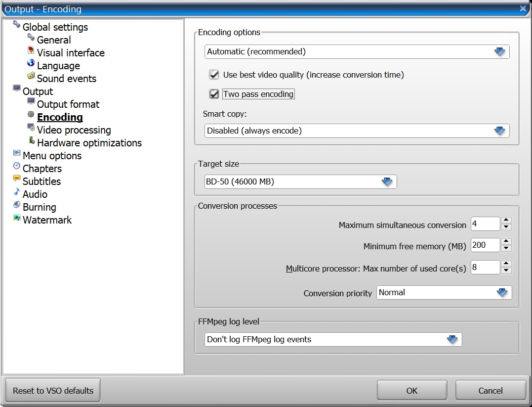Click the Language globe icon
The height and width of the screenshot is (407, 532).
pyautogui.click(x=31, y=63)
